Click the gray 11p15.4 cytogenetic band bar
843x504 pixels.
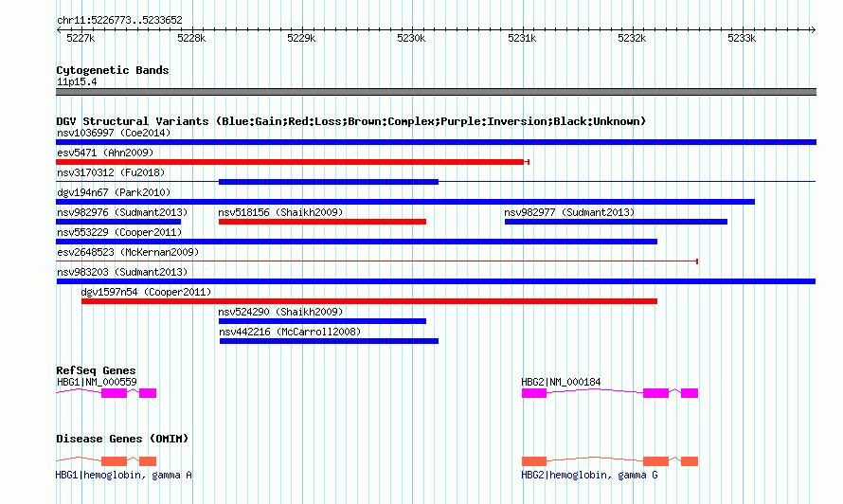(x=436, y=92)
